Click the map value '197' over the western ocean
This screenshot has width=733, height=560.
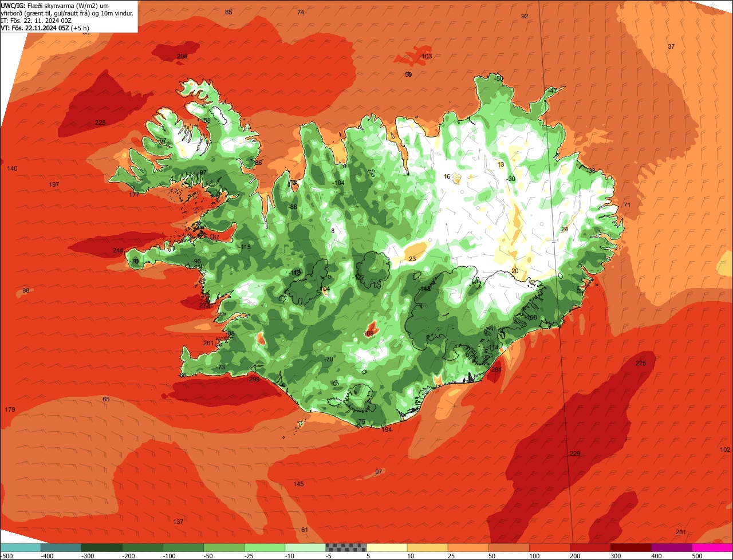click(x=54, y=184)
